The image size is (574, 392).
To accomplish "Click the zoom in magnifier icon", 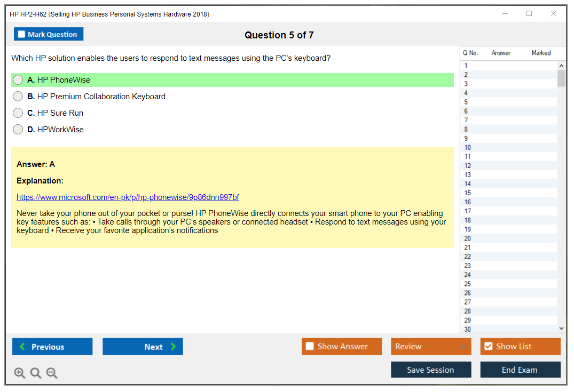I will click(20, 373).
